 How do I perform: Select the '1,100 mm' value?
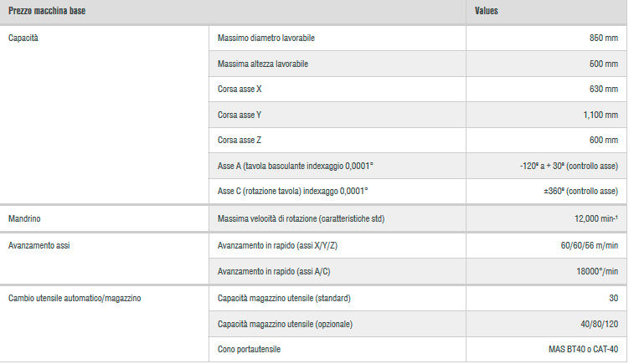600,115
